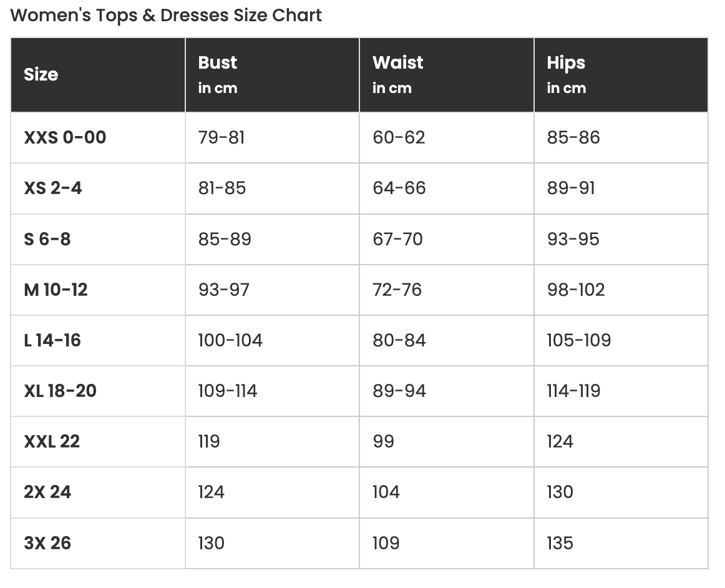Select the 2X 24 size label

click(x=47, y=492)
